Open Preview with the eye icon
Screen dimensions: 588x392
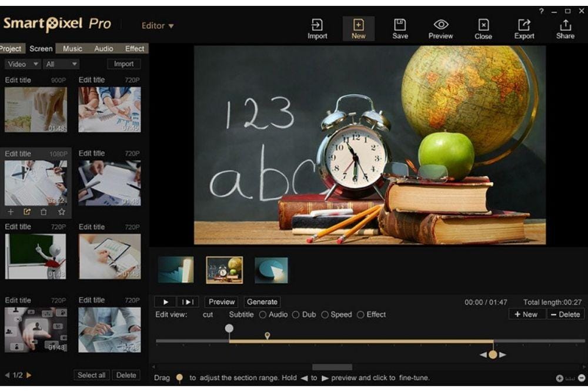(440, 28)
